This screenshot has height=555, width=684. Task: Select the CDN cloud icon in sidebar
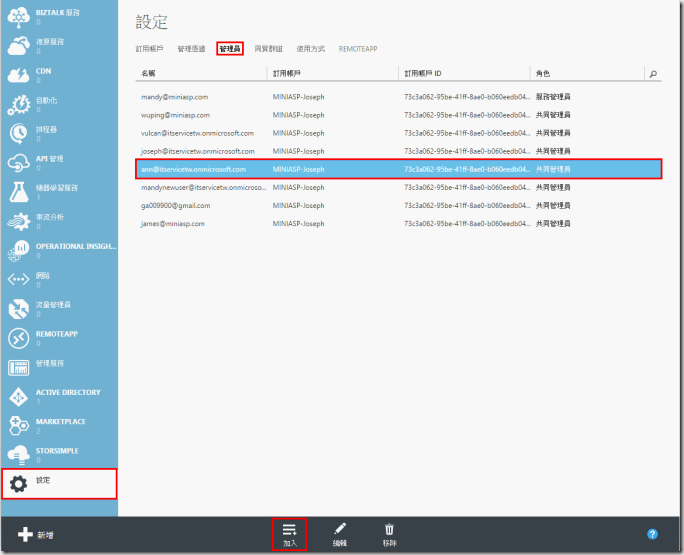point(19,75)
